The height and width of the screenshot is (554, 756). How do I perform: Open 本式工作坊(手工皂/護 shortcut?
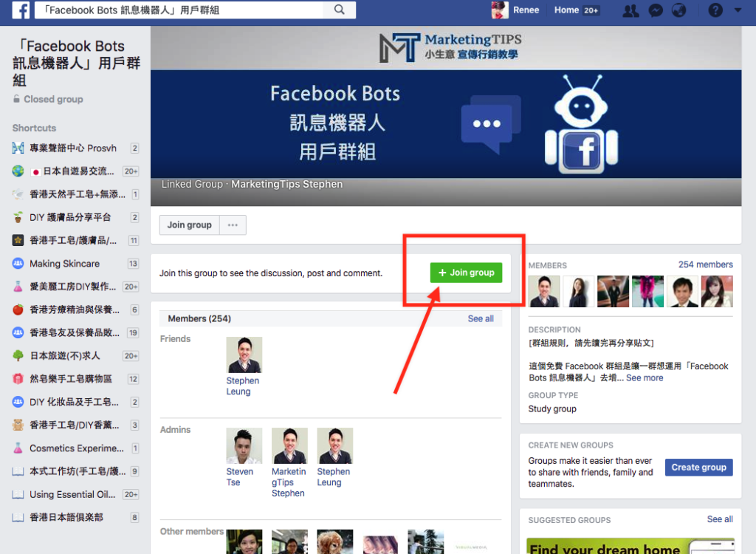[78, 471]
